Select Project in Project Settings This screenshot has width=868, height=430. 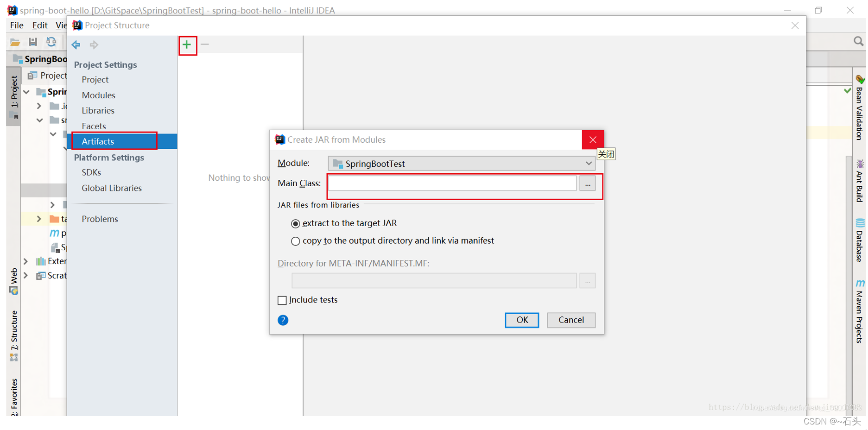(95, 80)
